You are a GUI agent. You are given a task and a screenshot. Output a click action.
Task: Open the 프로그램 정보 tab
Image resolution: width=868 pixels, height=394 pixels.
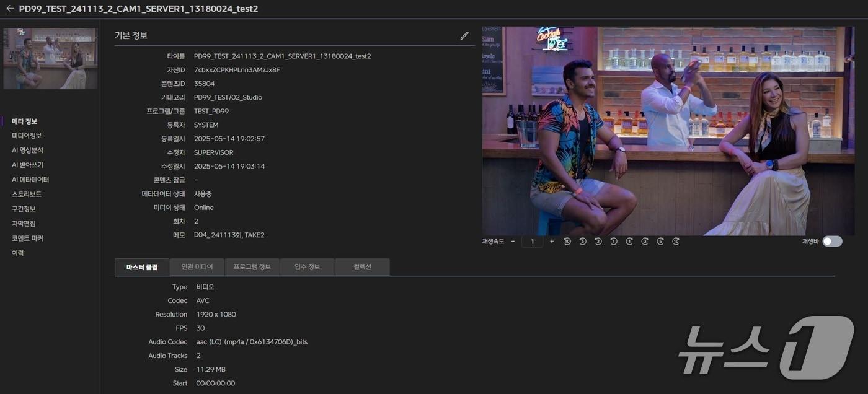click(252, 267)
